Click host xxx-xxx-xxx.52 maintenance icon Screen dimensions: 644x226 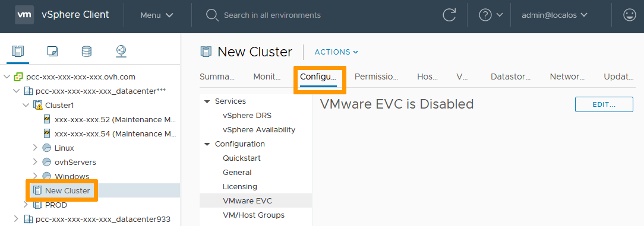(x=47, y=119)
